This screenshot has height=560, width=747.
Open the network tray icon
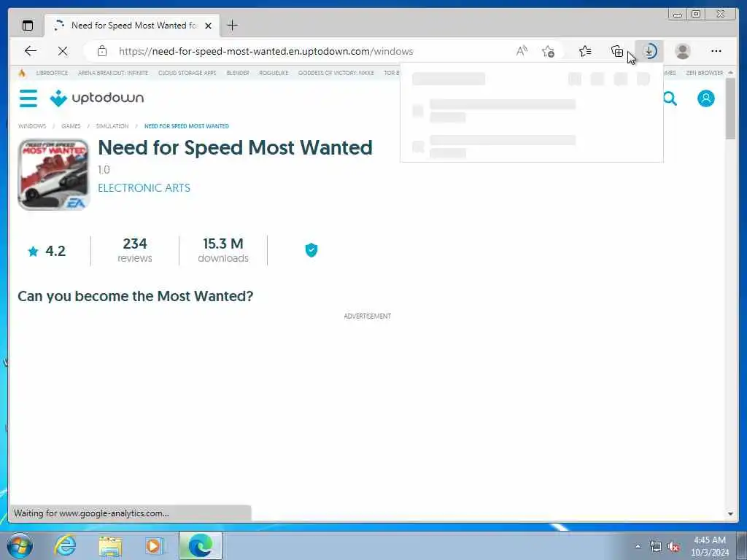pos(656,547)
